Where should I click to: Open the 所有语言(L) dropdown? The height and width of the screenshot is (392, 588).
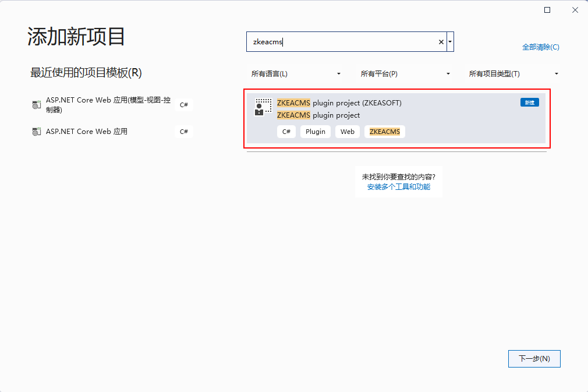click(x=296, y=74)
